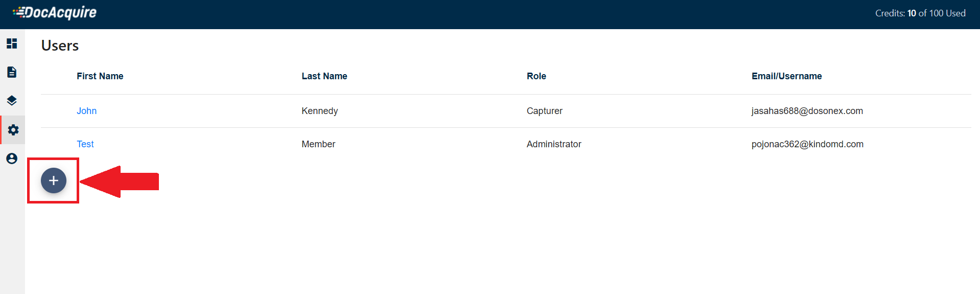Click the Role column header
This screenshot has width=980, height=294.
[536, 76]
